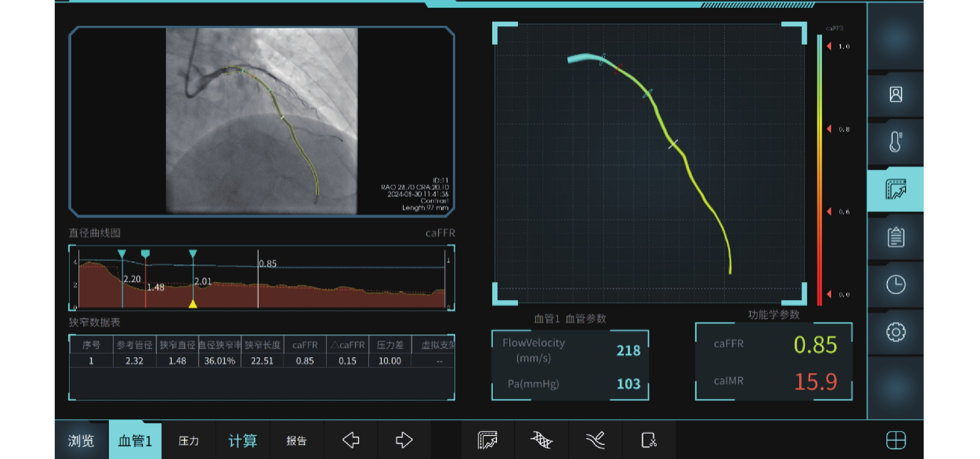Click the left arrow navigation button
Screen dimensions: 980x459
pyautogui.click(x=350, y=440)
